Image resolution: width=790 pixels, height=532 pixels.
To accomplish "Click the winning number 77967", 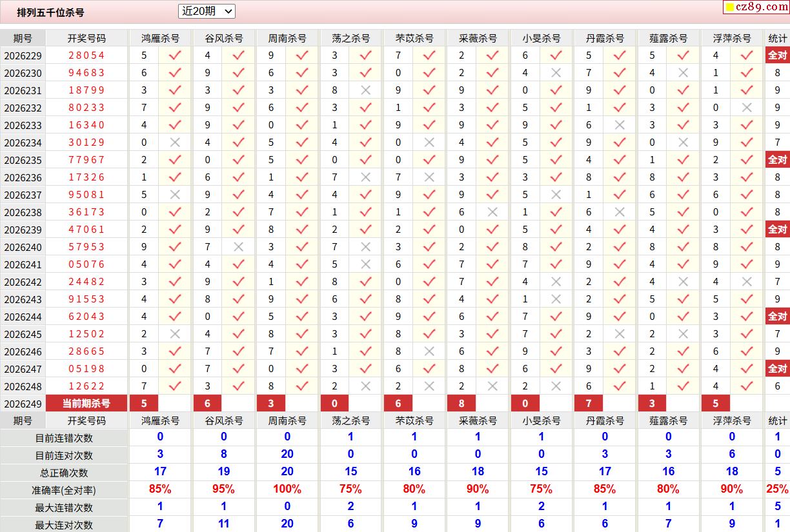I will tap(86, 160).
